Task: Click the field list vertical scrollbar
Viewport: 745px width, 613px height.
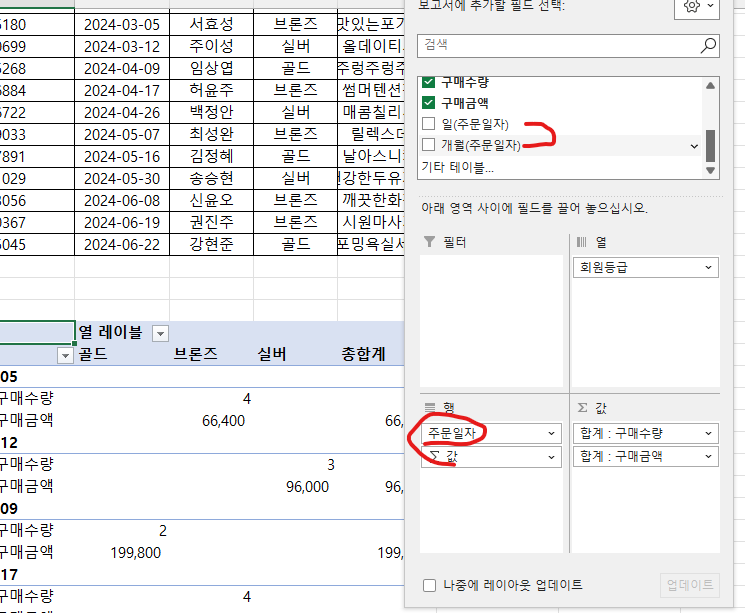Action: tap(710, 146)
